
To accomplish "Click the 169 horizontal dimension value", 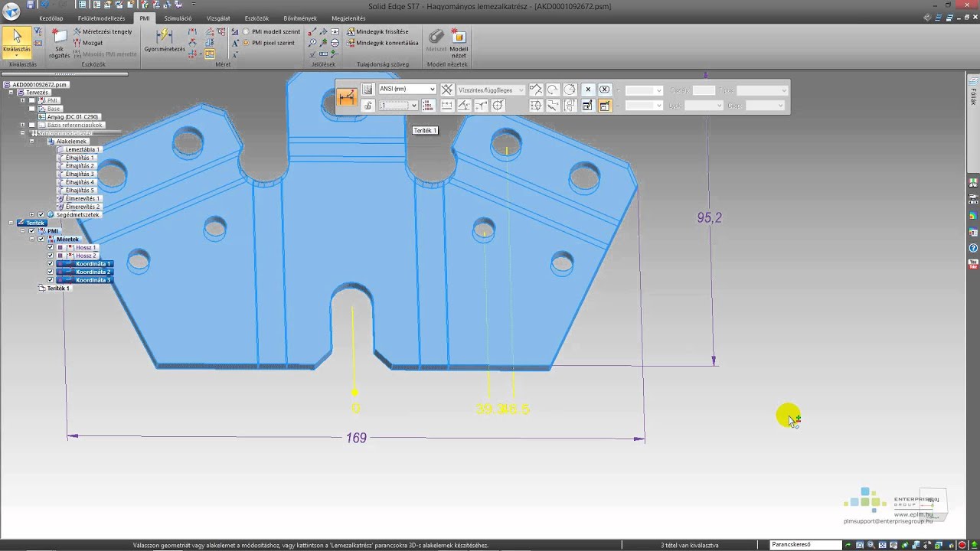I will (356, 438).
